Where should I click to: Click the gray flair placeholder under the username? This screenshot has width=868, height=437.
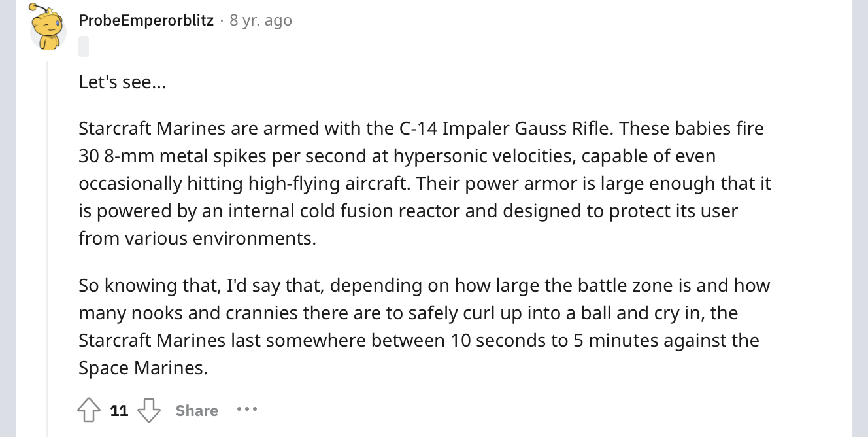(x=83, y=46)
